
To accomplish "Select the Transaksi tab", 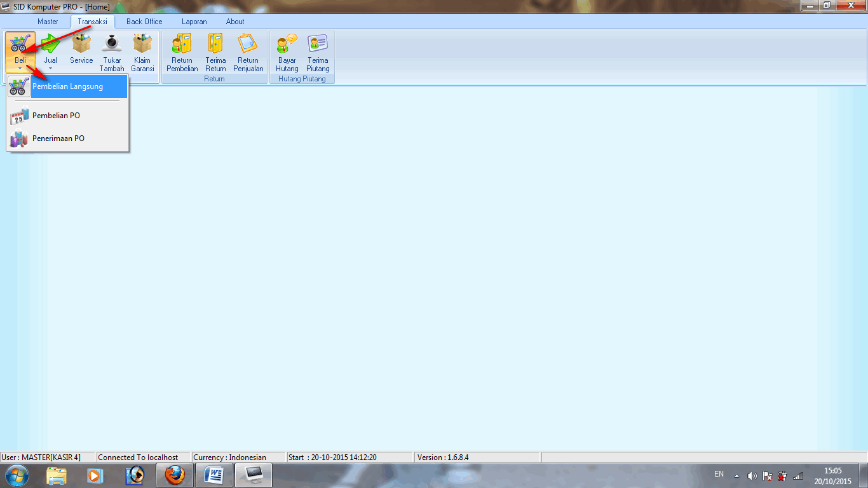I will (92, 22).
